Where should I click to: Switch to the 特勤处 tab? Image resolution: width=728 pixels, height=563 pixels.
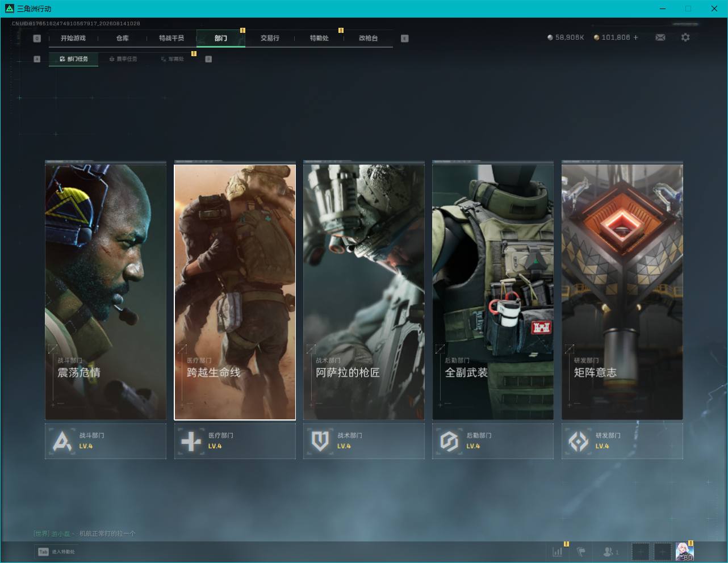[x=319, y=38]
